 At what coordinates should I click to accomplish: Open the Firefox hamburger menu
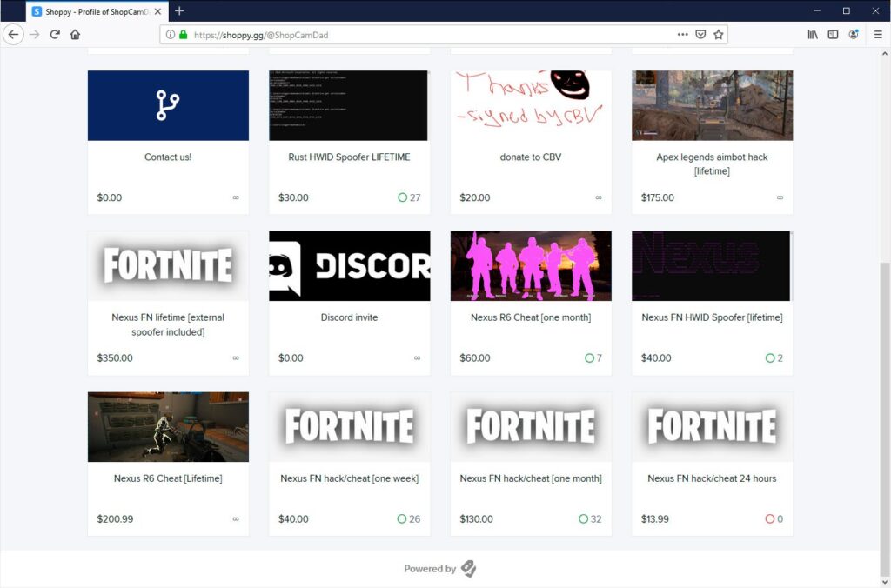click(x=878, y=35)
